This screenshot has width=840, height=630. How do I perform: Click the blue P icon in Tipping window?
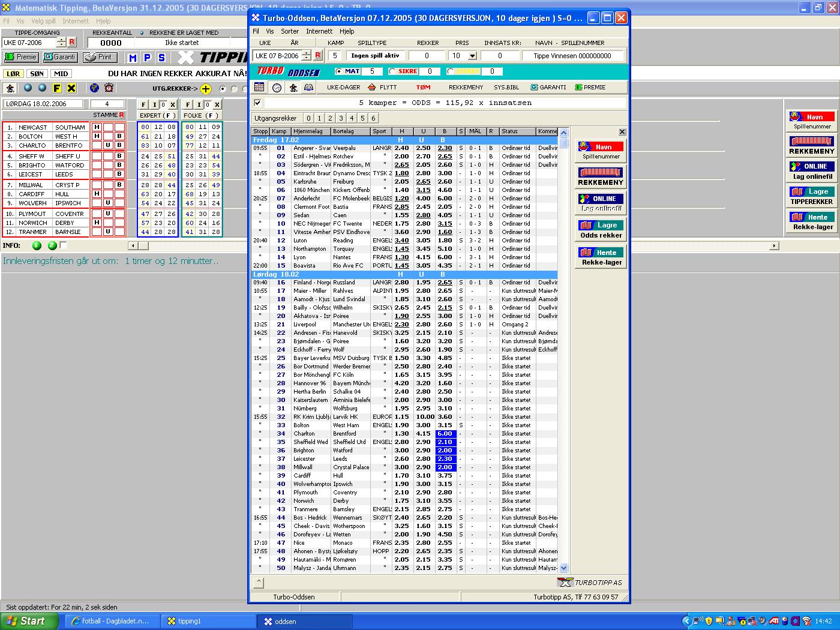point(147,58)
